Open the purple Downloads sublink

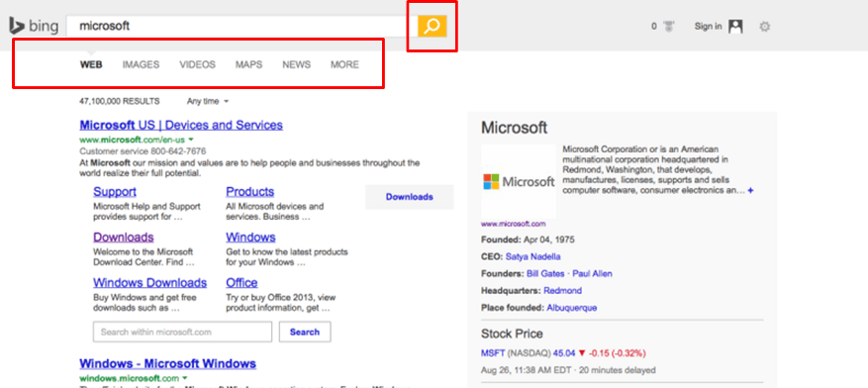pyautogui.click(x=124, y=237)
